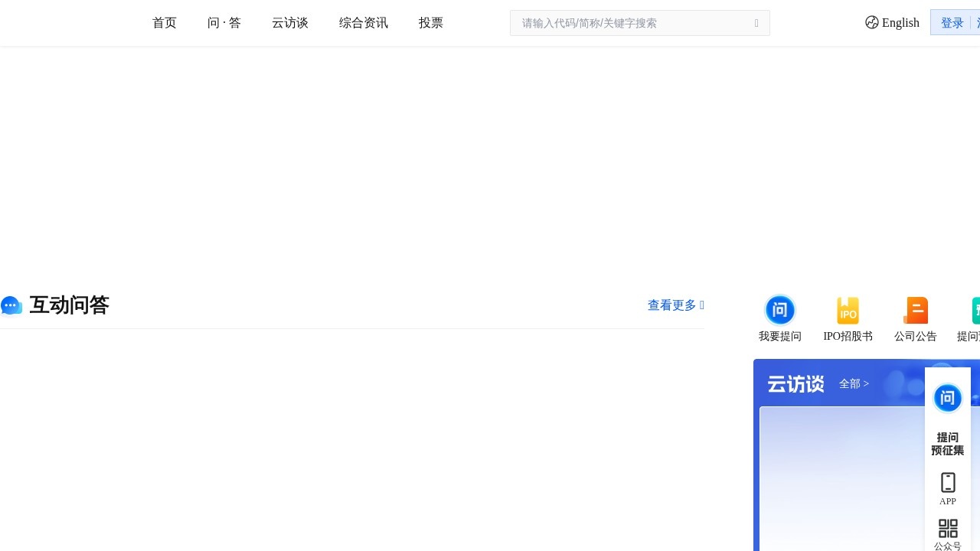Click the 公众号 QR code icon
The width and height of the screenshot is (980, 551).
point(947,527)
